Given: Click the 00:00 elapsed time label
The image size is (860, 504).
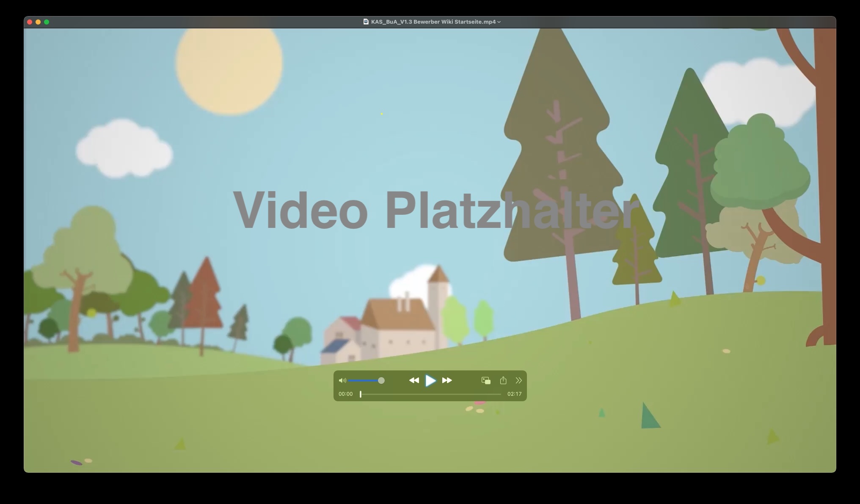Looking at the screenshot, I should pos(345,394).
